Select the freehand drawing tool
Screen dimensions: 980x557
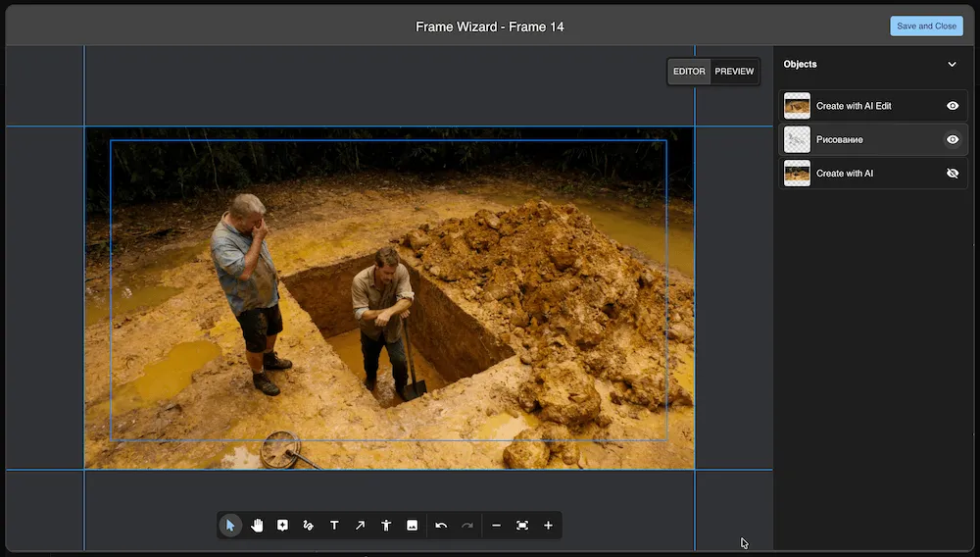point(308,526)
